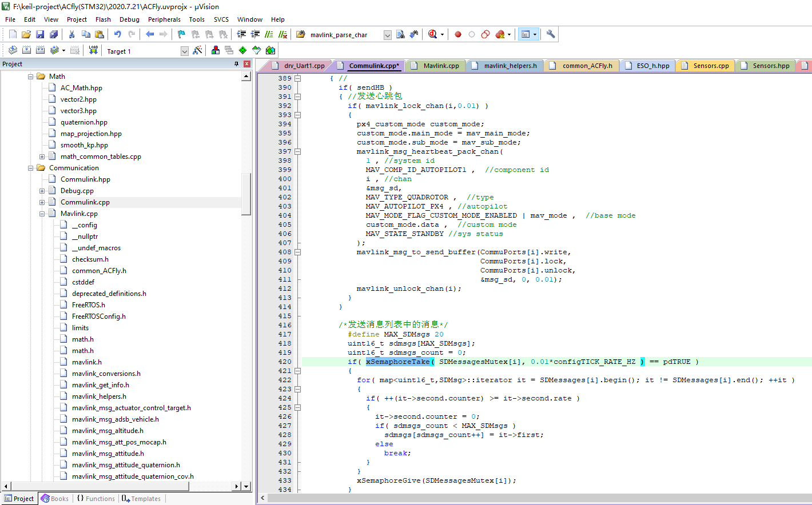Uncomment selection icon with red x
Screen dimensions: 812x505
click(x=283, y=34)
